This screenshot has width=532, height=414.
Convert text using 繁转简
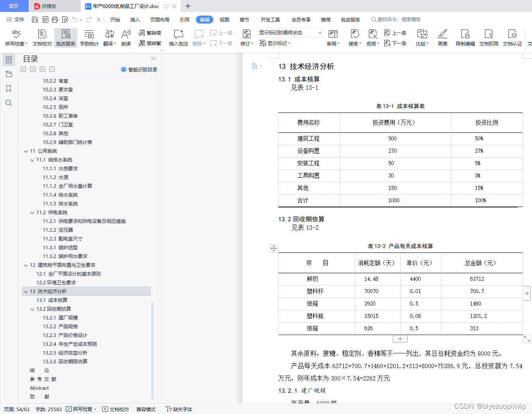[150, 33]
